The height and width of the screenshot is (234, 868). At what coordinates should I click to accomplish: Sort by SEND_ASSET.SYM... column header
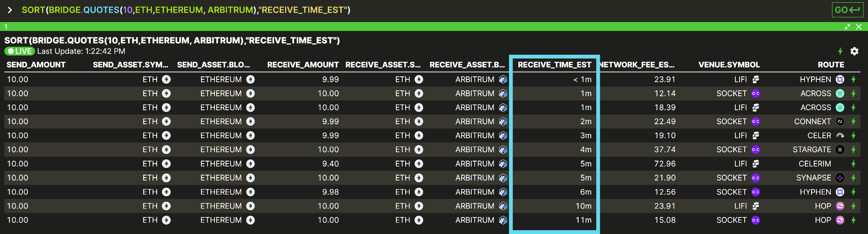pos(131,65)
